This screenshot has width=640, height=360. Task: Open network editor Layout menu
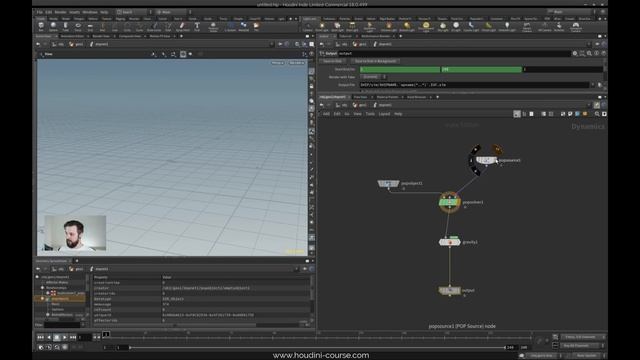click(x=384, y=114)
